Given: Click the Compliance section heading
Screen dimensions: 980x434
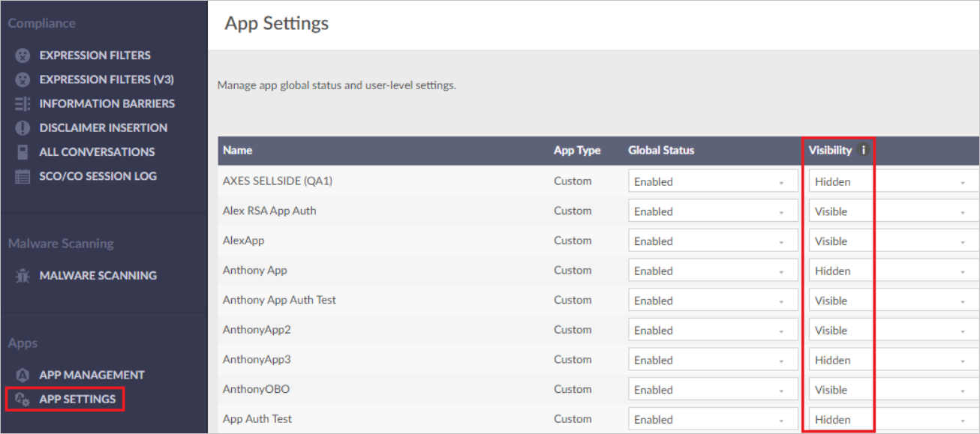Looking at the screenshot, I should coord(41,23).
